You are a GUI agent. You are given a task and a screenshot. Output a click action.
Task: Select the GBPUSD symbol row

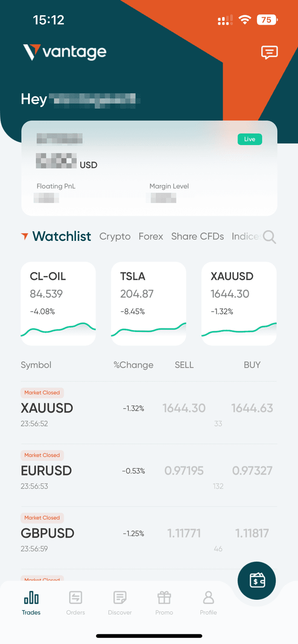pyautogui.click(x=47, y=533)
